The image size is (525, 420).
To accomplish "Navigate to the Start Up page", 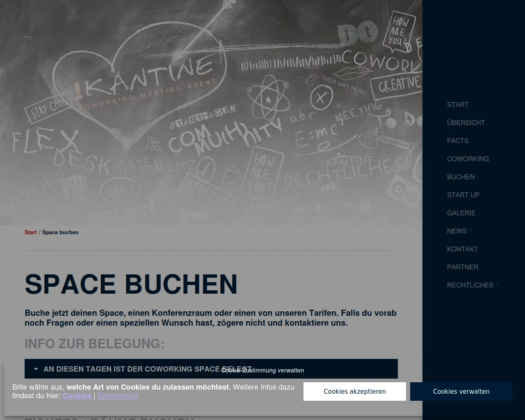I will (463, 195).
